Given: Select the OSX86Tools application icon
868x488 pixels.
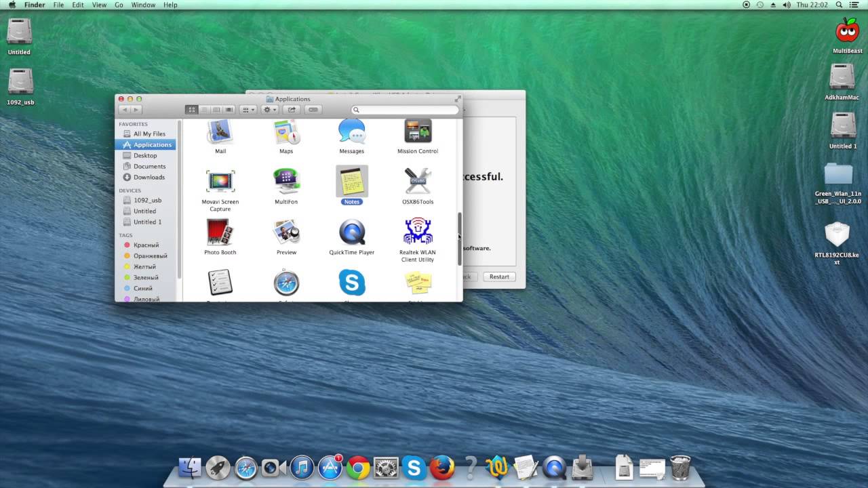Looking at the screenshot, I should 418,182.
